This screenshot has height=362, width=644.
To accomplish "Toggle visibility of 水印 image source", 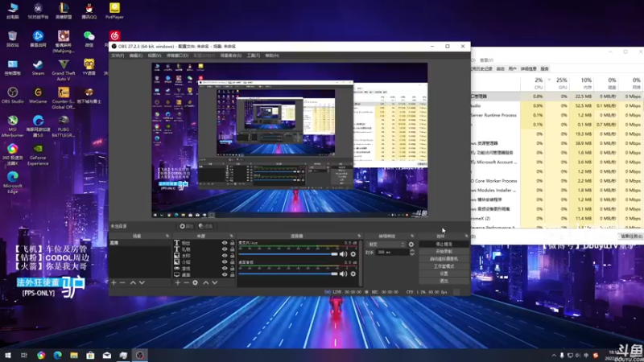I will coord(225,255).
